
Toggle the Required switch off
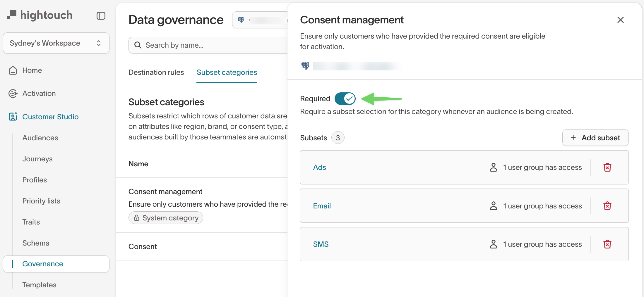[345, 99]
